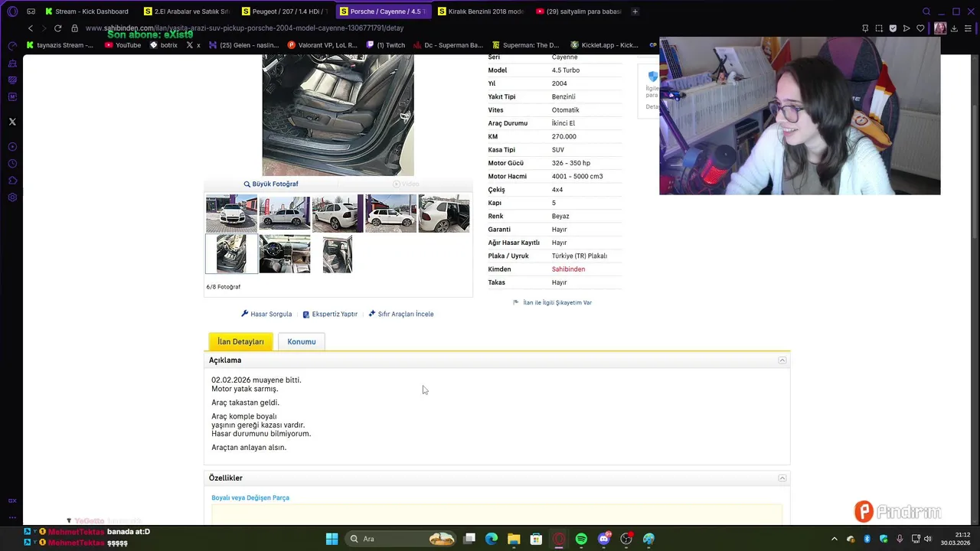Add page to bookmarks heart icon
980x551 pixels.
click(x=920, y=28)
